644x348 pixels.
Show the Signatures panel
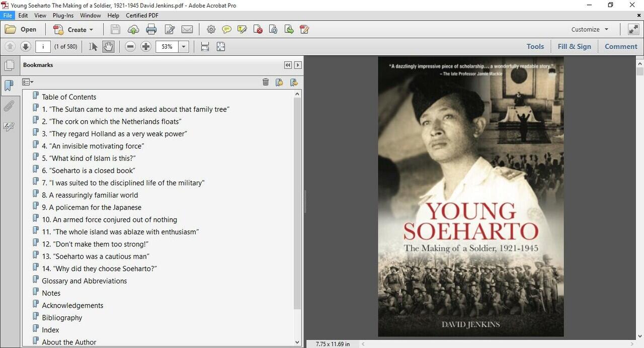point(9,127)
